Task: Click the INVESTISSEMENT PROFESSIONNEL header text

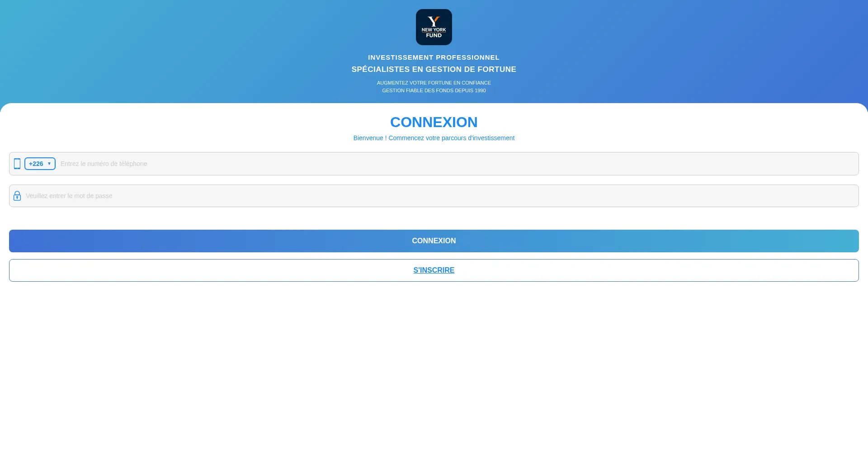Action: click(x=434, y=57)
